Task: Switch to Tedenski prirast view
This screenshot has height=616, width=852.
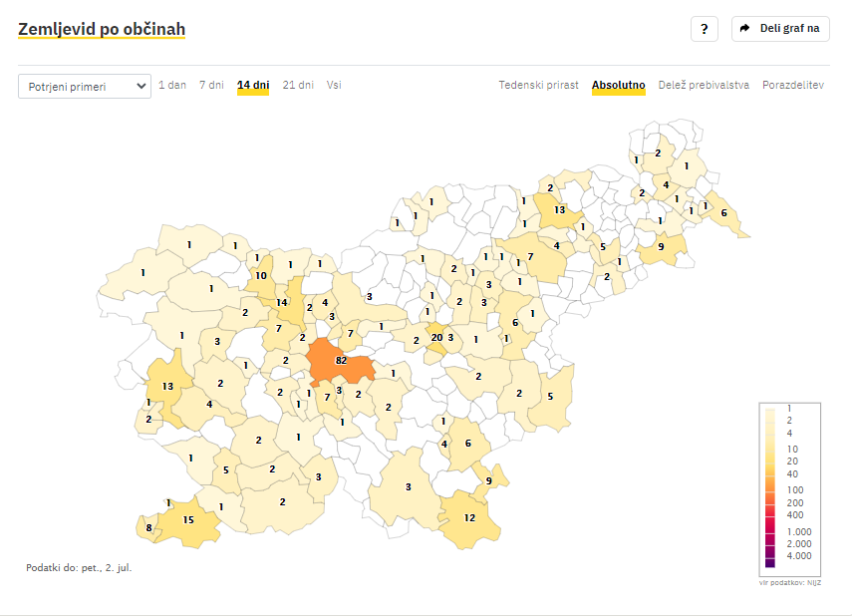Action: tap(538, 86)
